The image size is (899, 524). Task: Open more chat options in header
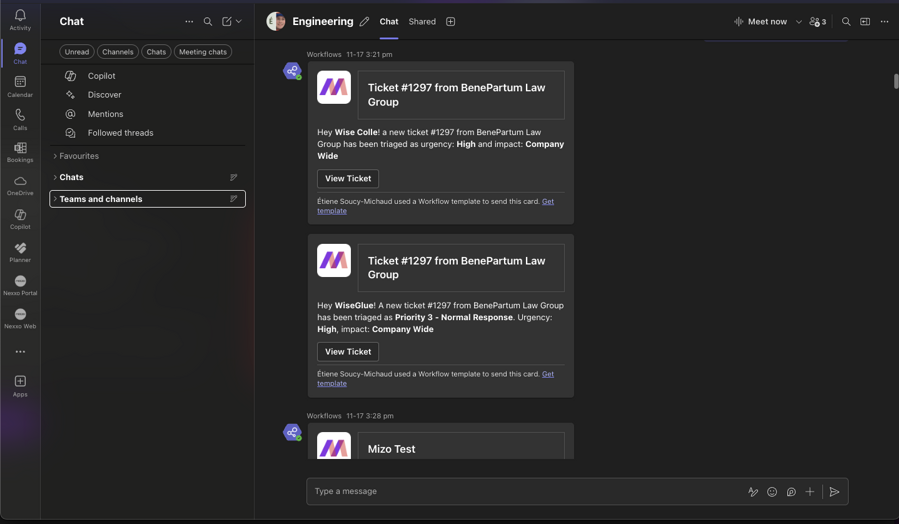885,21
